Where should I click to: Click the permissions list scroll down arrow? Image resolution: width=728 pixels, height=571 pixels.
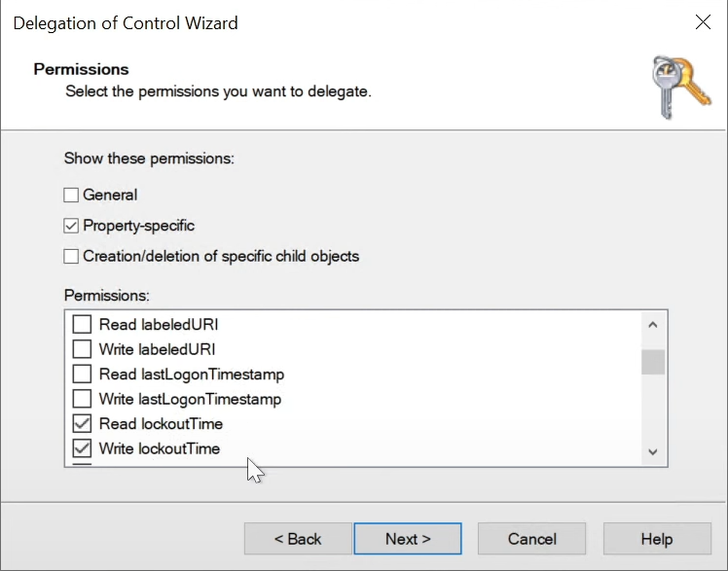(x=653, y=451)
